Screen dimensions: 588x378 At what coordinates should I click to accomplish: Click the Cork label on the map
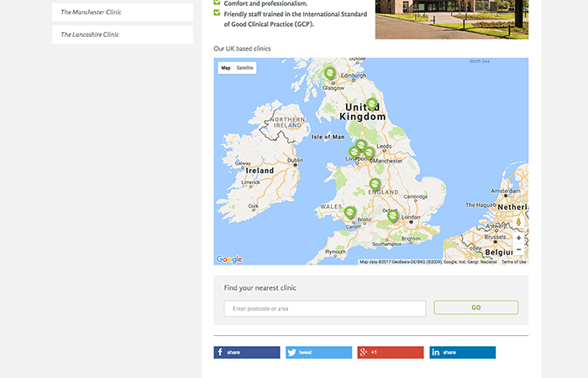[x=253, y=206]
